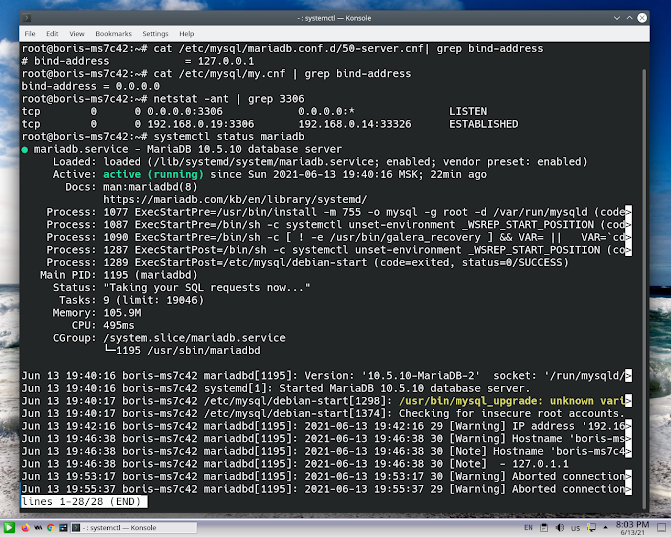Click 'Started MariaDB 10.5.10 database server.' log
The image size is (671, 537).
click(x=404, y=389)
